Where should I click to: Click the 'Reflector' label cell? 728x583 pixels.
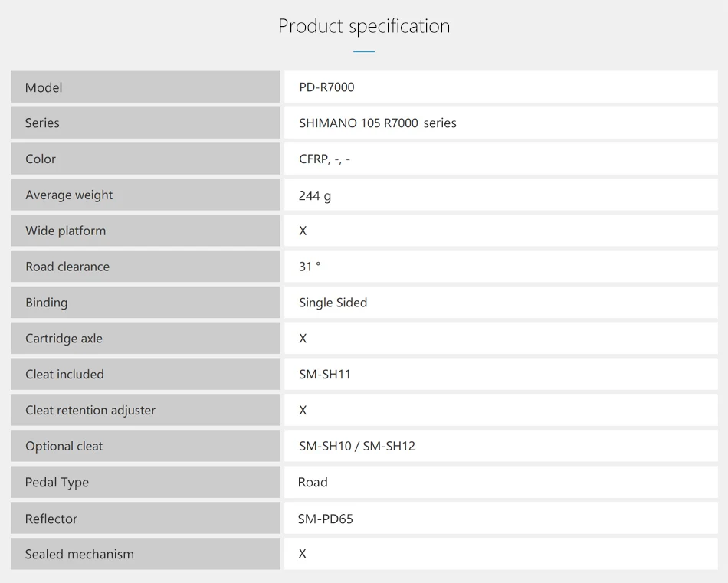pos(146,518)
